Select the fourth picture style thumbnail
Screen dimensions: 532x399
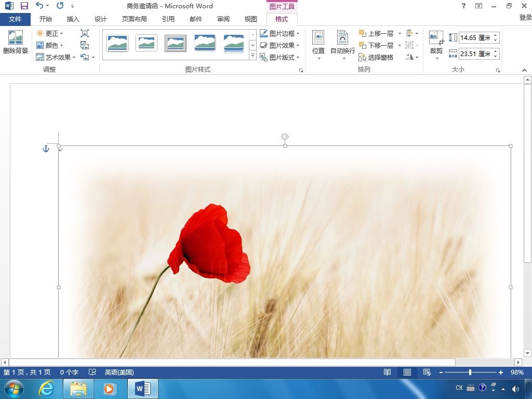point(205,43)
